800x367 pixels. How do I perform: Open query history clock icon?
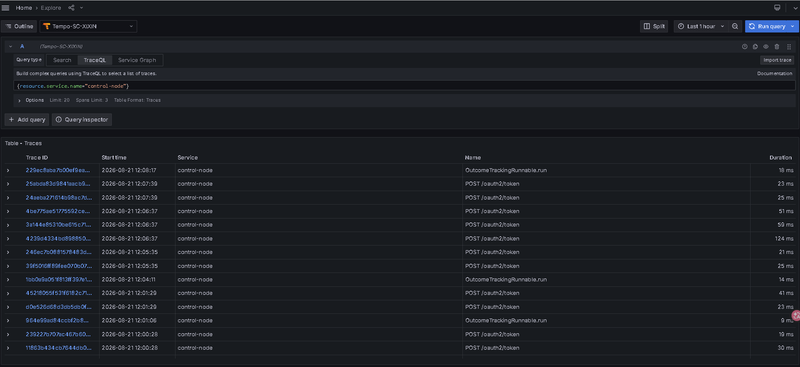click(744, 46)
